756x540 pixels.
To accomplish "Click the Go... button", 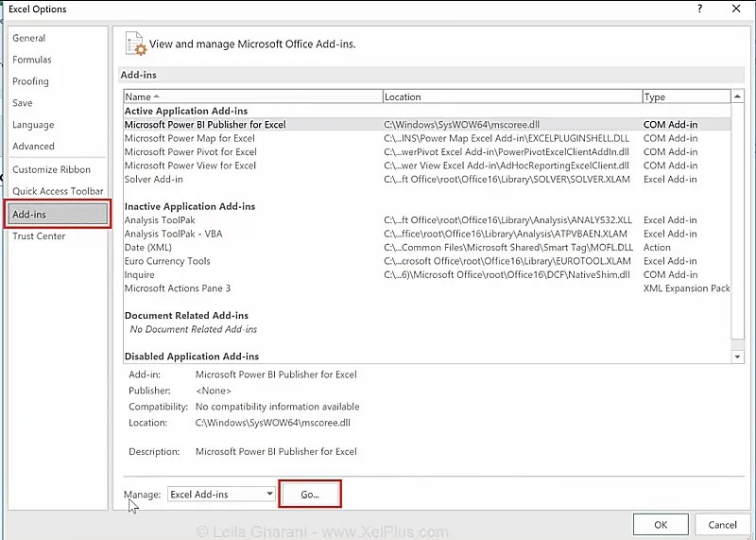I will [x=310, y=495].
